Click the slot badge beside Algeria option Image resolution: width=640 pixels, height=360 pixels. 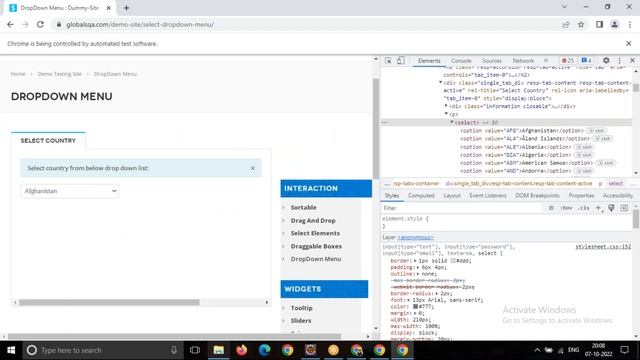pos(584,155)
